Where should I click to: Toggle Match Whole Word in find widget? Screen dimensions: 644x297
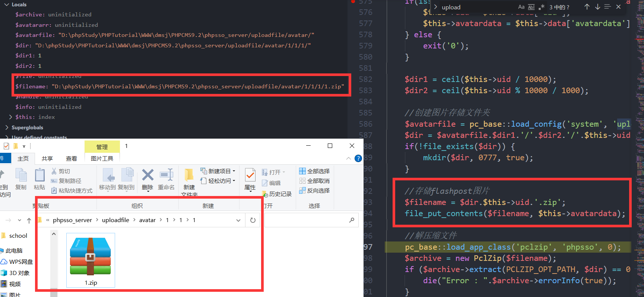531,7
